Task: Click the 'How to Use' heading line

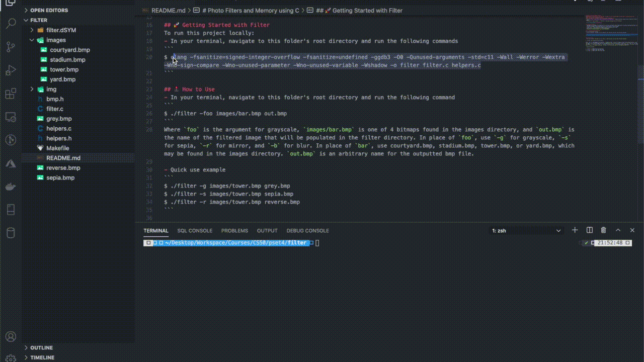Action: coord(189,89)
